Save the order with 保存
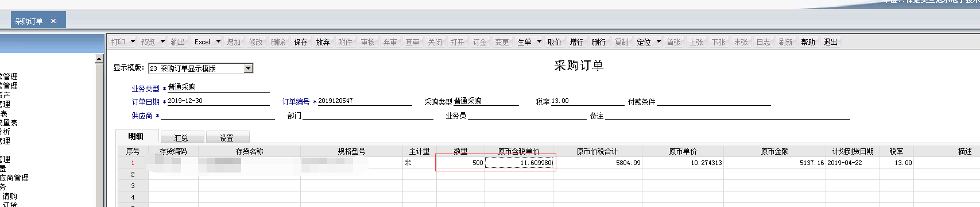Viewport: 980px width, 207px height. 301,42
